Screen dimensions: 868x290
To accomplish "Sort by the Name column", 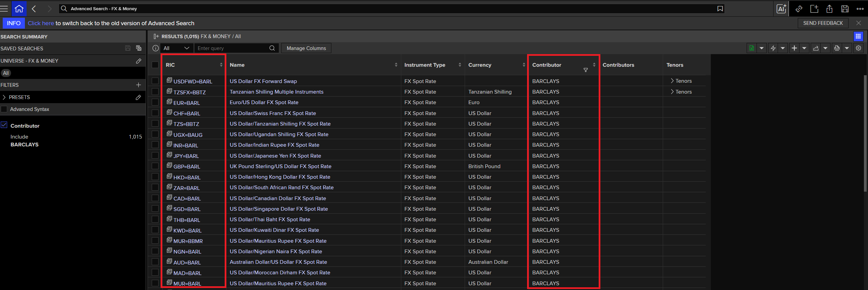I will (396, 65).
